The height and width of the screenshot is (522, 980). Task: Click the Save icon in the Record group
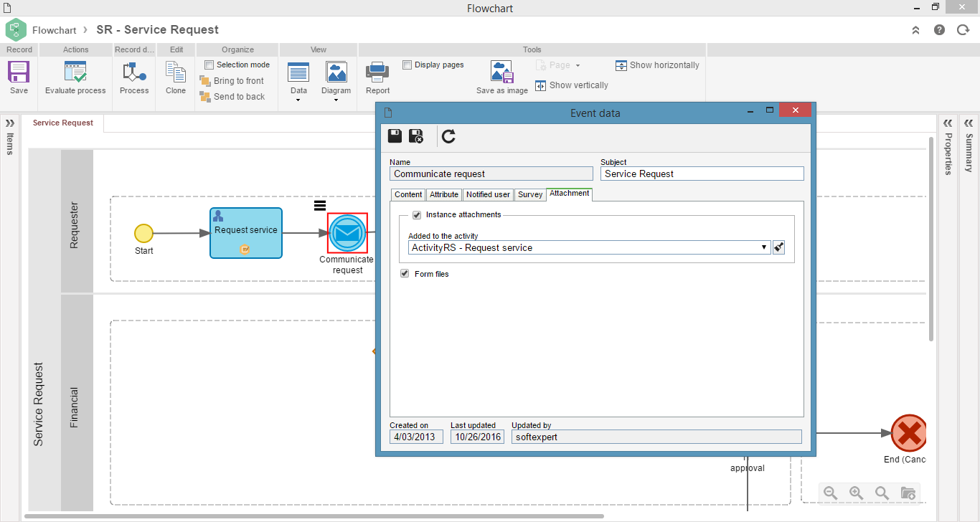pos(19,72)
